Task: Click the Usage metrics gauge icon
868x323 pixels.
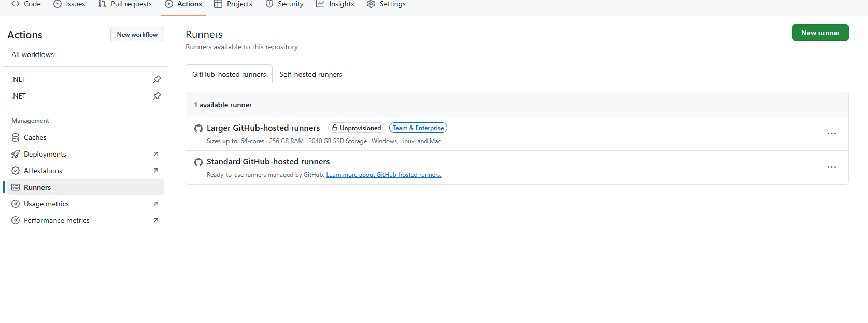Action: 16,204
